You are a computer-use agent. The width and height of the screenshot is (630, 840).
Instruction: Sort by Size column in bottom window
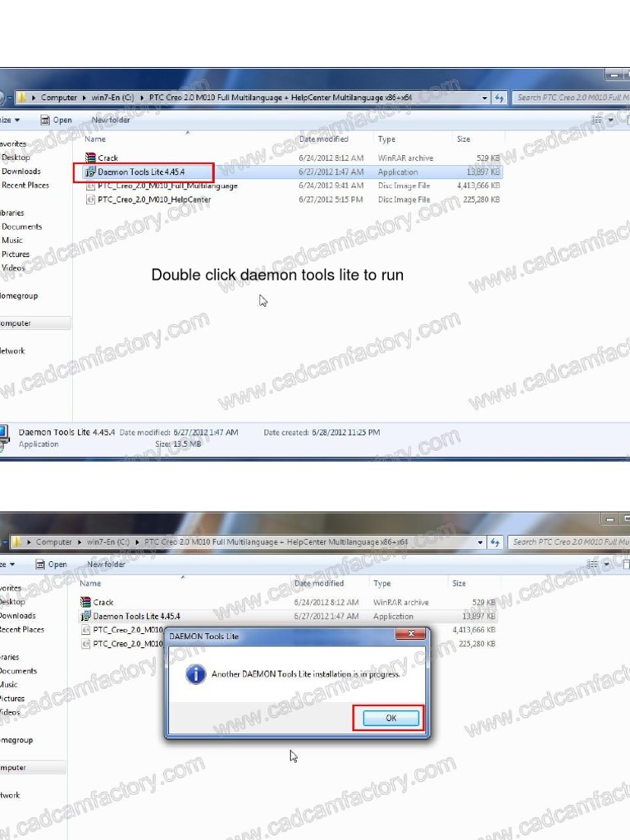tap(459, 583)
